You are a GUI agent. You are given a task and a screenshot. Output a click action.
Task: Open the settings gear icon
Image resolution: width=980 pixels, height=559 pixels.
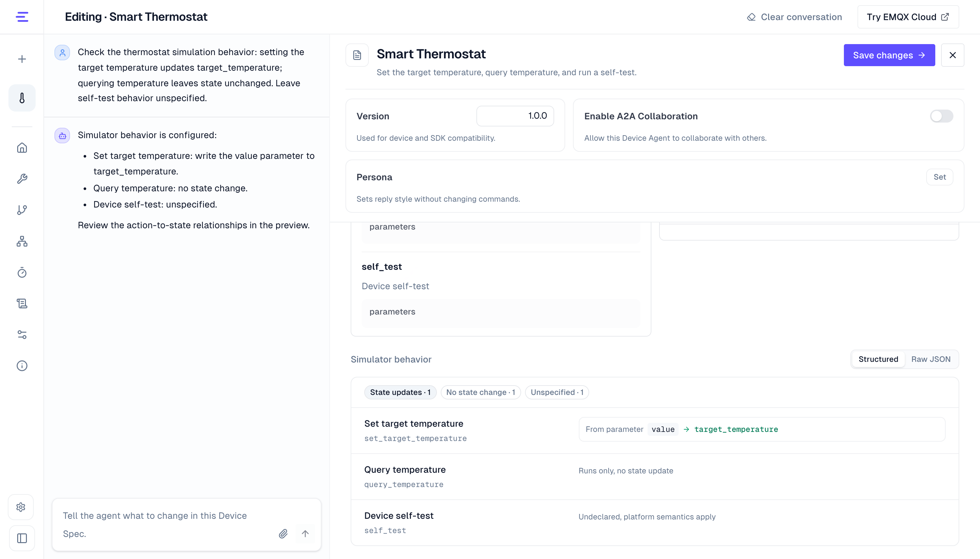pyautogui.click(x=21, y=507)
